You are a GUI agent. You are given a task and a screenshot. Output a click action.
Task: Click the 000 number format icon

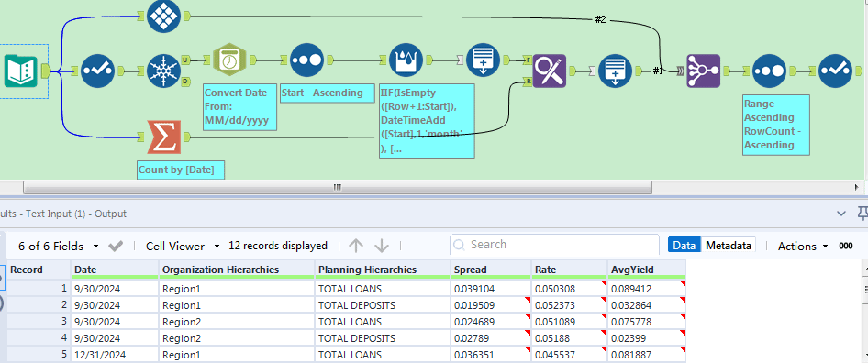tap(846, 247)
